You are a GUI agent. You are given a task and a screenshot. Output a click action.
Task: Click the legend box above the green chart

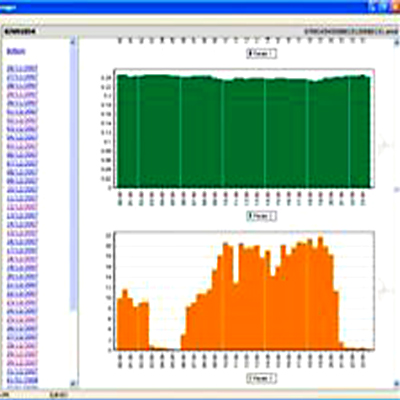tap(261, 54)
